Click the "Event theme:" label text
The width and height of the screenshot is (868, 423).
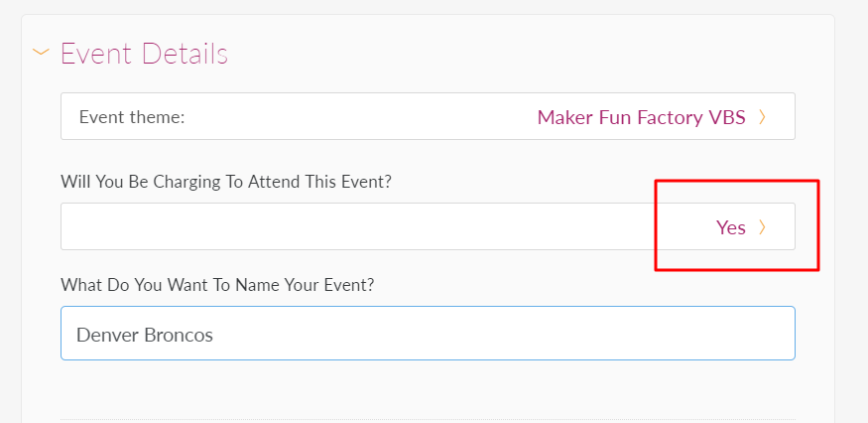132,117
